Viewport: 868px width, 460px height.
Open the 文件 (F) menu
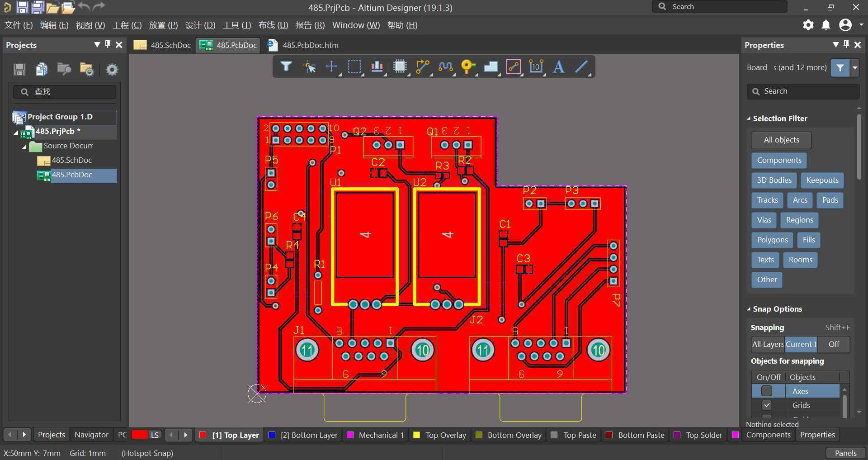click(19, 25)
